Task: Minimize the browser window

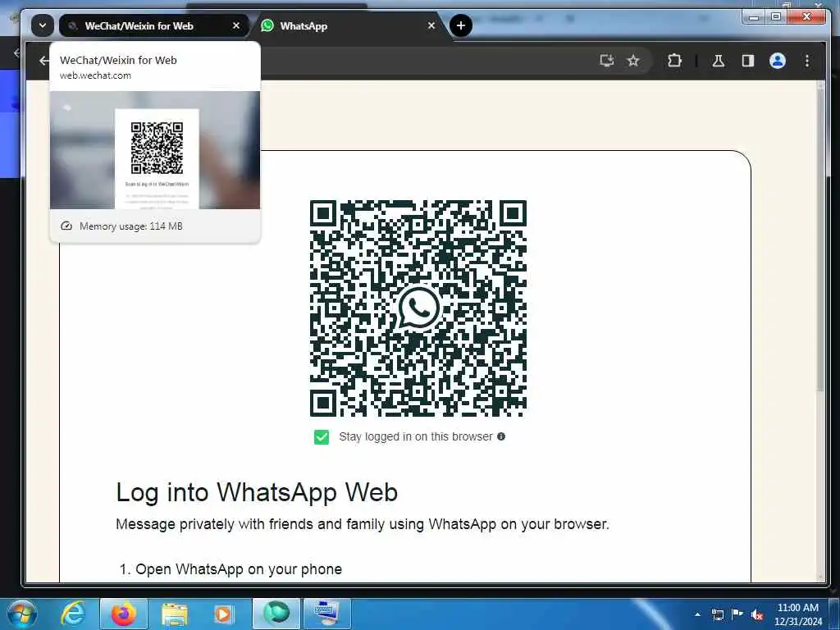Action: [754, 17]
